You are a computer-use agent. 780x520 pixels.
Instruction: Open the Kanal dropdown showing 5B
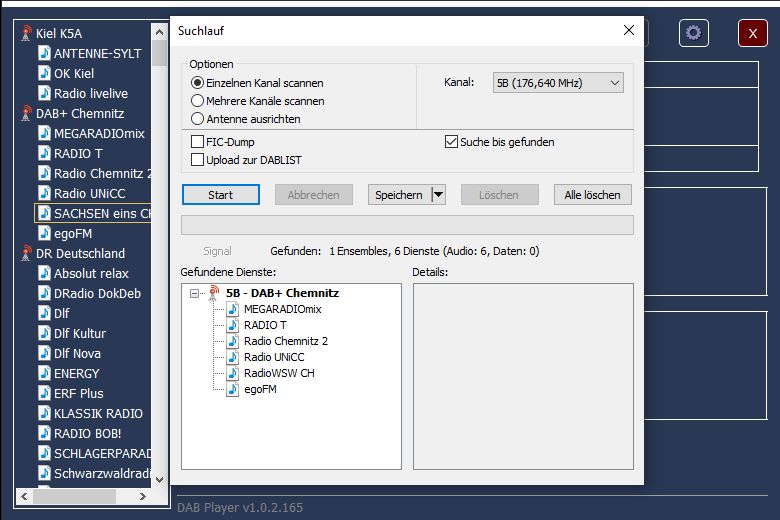pyautogui.click(x=558, y=83)
